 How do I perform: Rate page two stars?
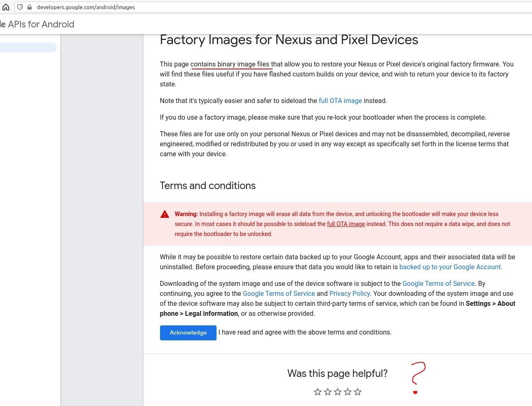328,392
